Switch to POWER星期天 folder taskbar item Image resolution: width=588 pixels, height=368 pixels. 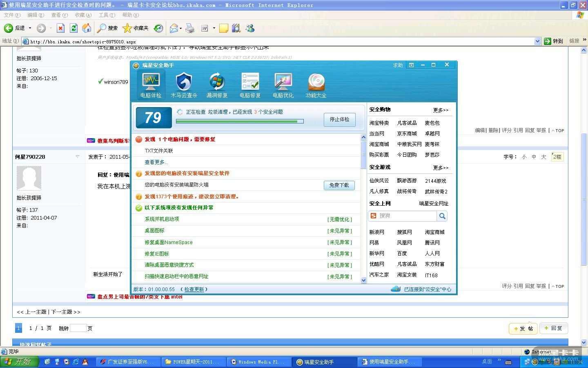pyautogui.click(x=194, y=362)
